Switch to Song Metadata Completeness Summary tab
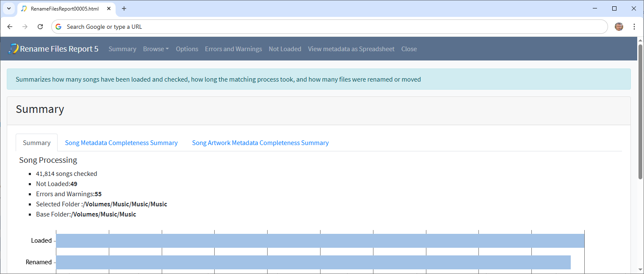The width and height of the screenshot is (644, 274). point(121,143)
